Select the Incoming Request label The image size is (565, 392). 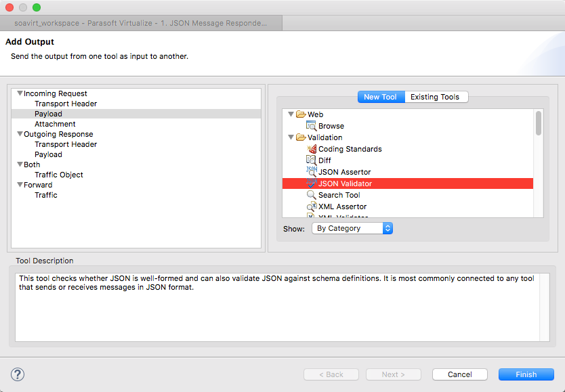tap(55, 93)
